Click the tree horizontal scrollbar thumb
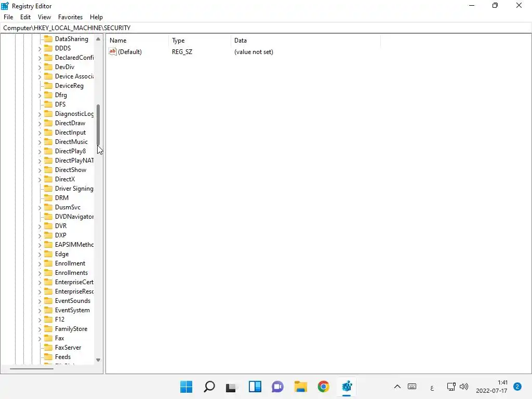The height and width of the screenshot is (399, 532). click(x=32, y=369)
